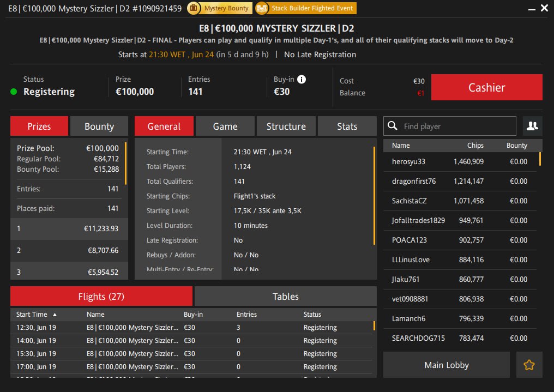Click the Level Duration 10 minutes value

point(250,225)
